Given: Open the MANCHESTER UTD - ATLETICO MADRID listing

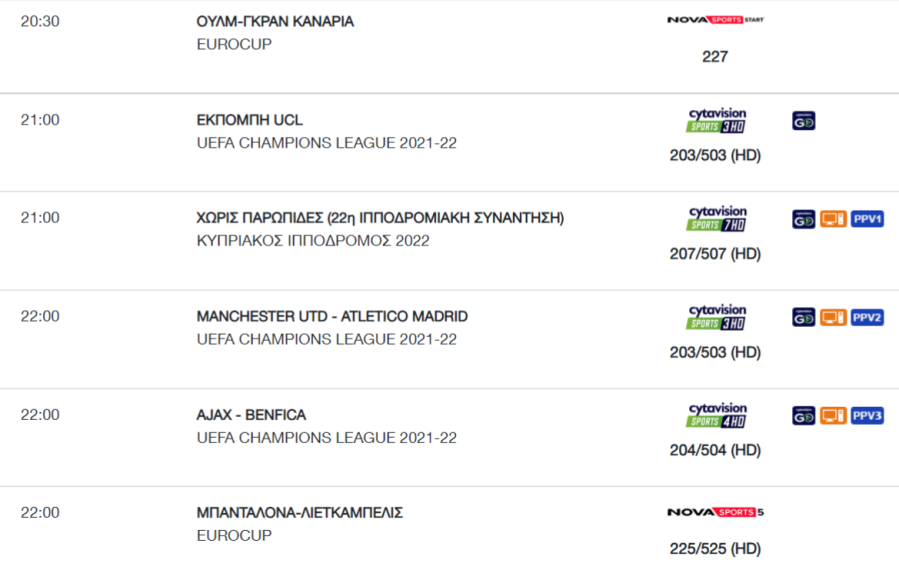Looking at the screenshot, I should pyautogui.click(x=332, y=317).
